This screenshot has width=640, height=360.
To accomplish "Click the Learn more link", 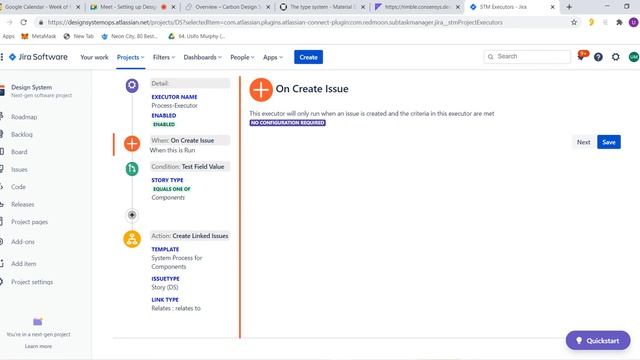I will [38, 346].
